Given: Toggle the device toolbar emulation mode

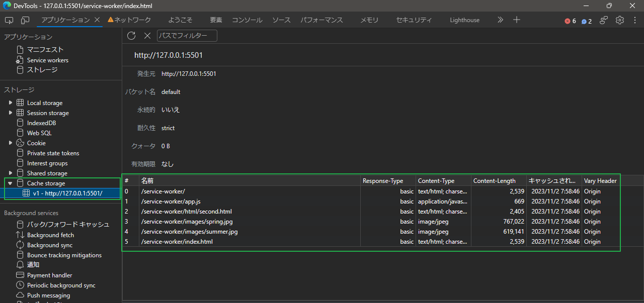Looking at the screenshot, I should [25, 20].
